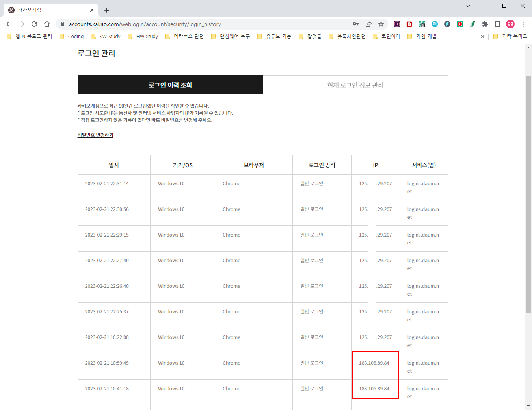Select the 2023-02-21 10:59:45 login timestamp
Viewport: 532px width, 410px height.
coord(107,363)
